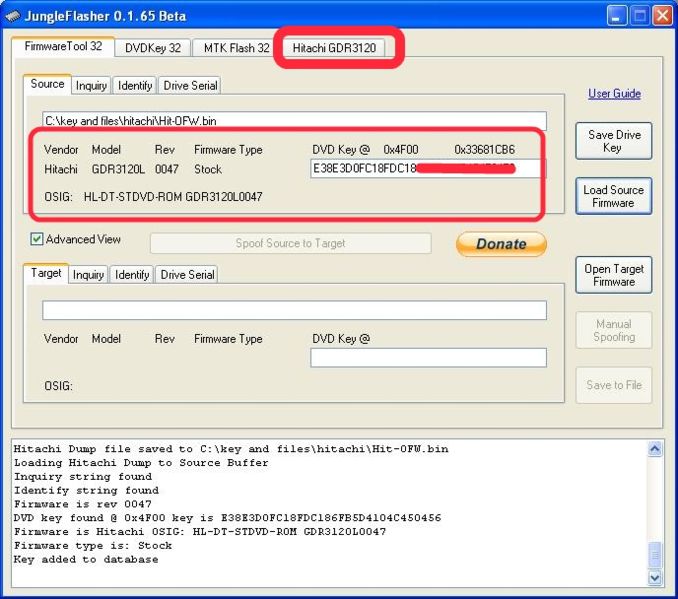Click the source firmware type value Stock
The image size is (678, 599).
(x=208, y=169)
